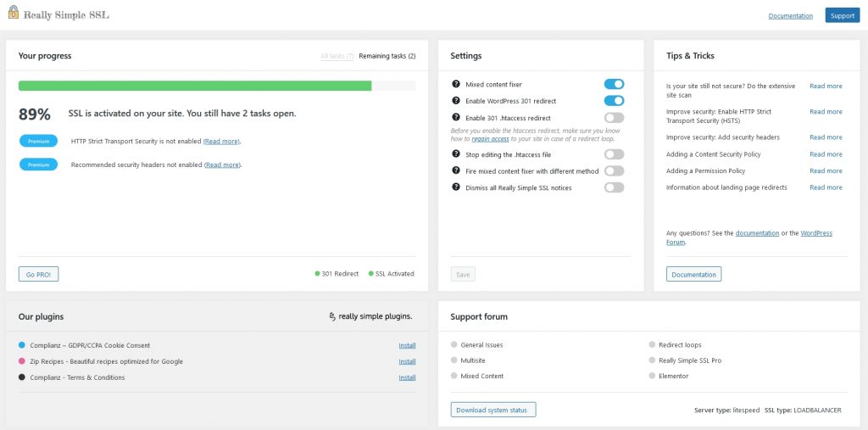Click the green SSL progress bar
Screen dimensions: 868x430
tap(195, 86)
